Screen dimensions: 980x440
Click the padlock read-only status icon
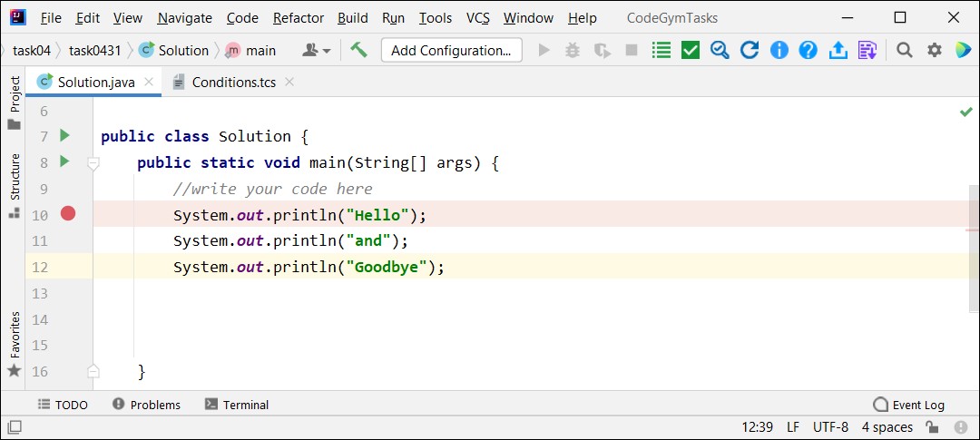click(932, 427)
